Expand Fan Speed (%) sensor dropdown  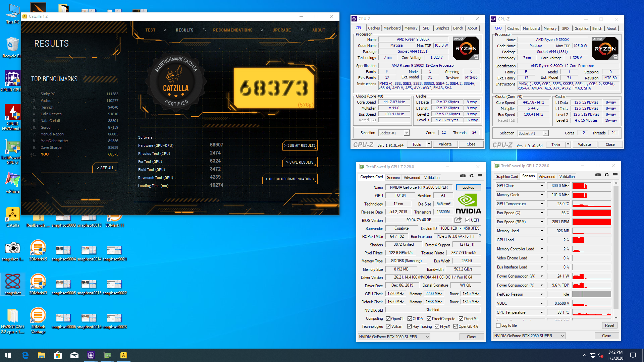point(541,213)
